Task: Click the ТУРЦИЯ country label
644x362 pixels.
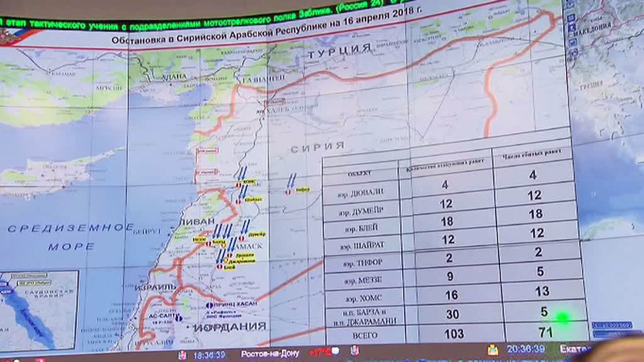Action: click(340, 51)
